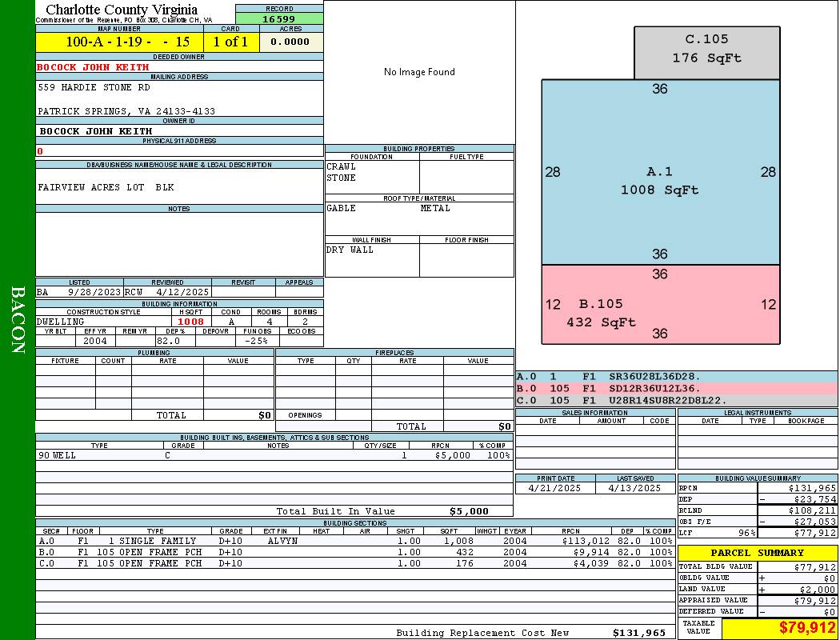Click Charlotte County Virginia title

pos(122,10)
